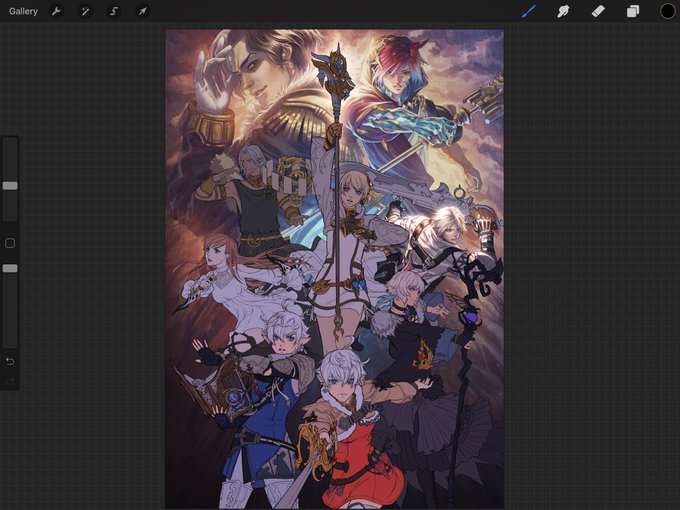
Task: Open the Gallery view
Action: pos(23,11)
